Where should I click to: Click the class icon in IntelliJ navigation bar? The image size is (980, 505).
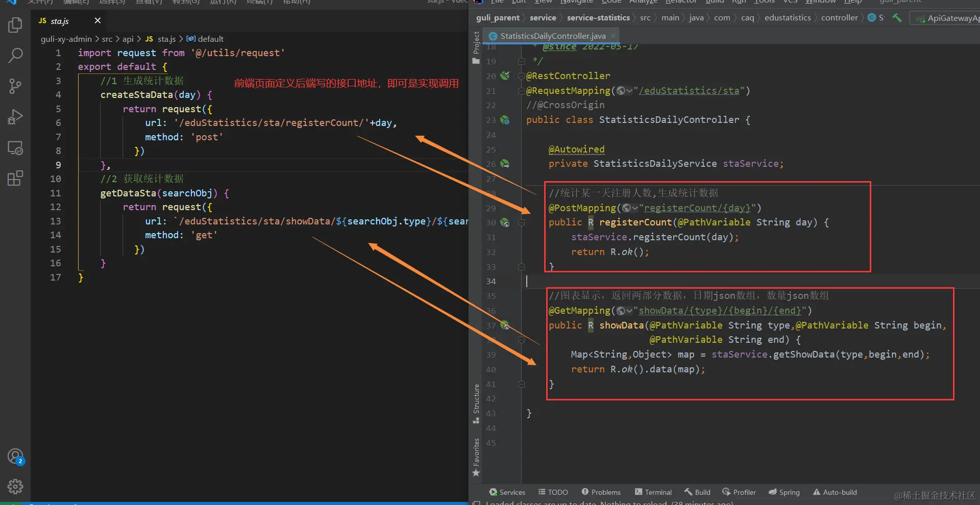coord(872,18)
